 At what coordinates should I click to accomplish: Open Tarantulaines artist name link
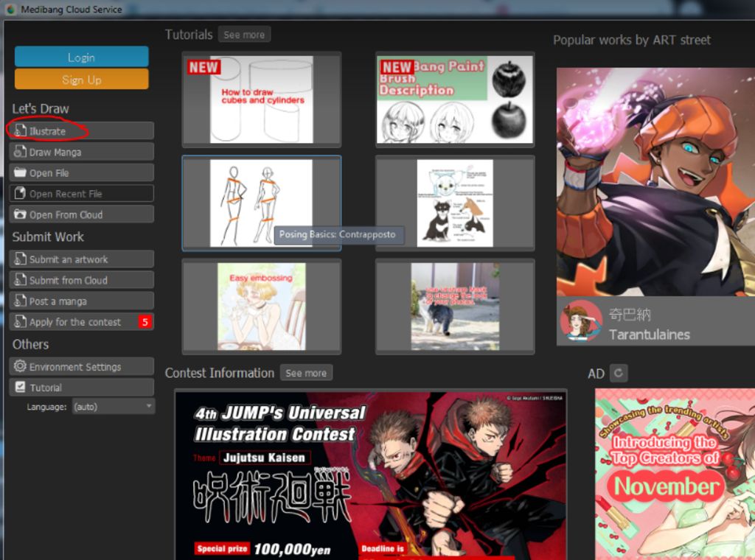tap(649, 335)
